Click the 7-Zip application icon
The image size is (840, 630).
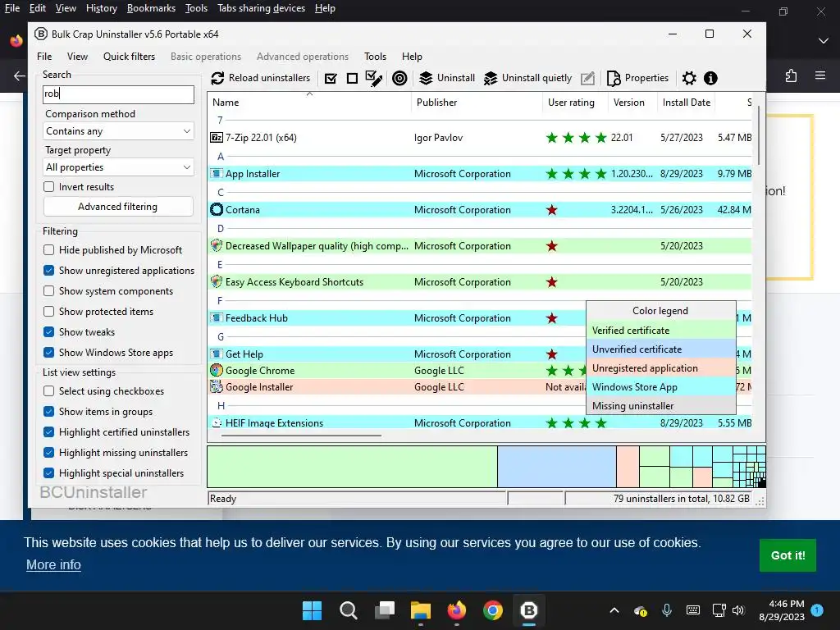tap(217, 138)
